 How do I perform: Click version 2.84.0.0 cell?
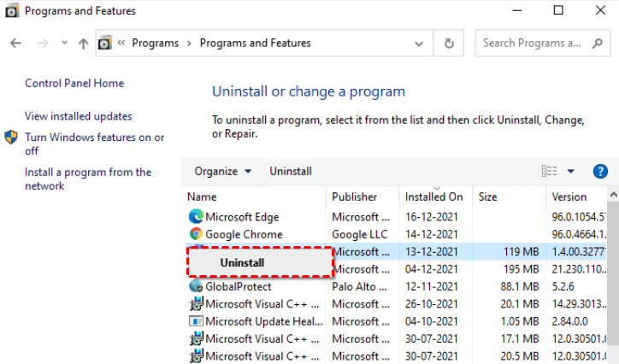click(570, 321)
